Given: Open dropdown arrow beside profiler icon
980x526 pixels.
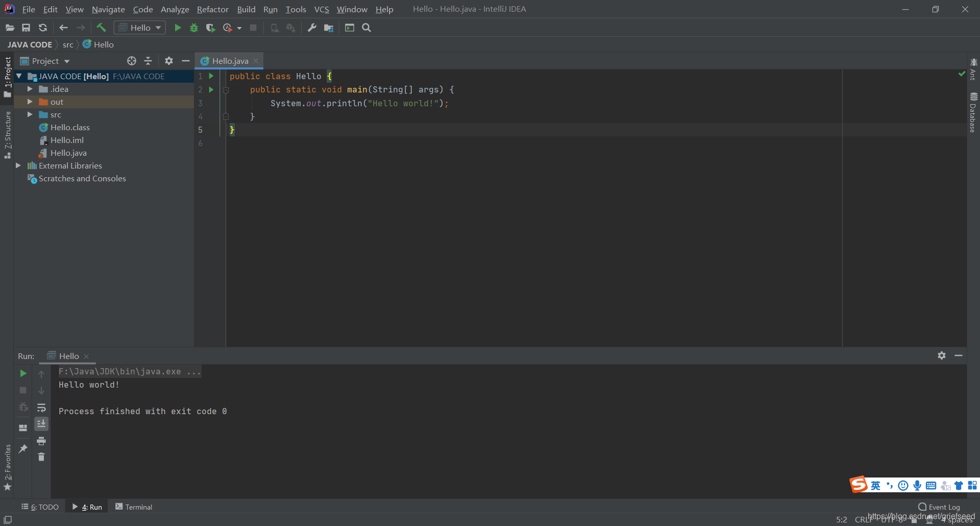Looking at the screenshot, I should [x=239, y=28].
